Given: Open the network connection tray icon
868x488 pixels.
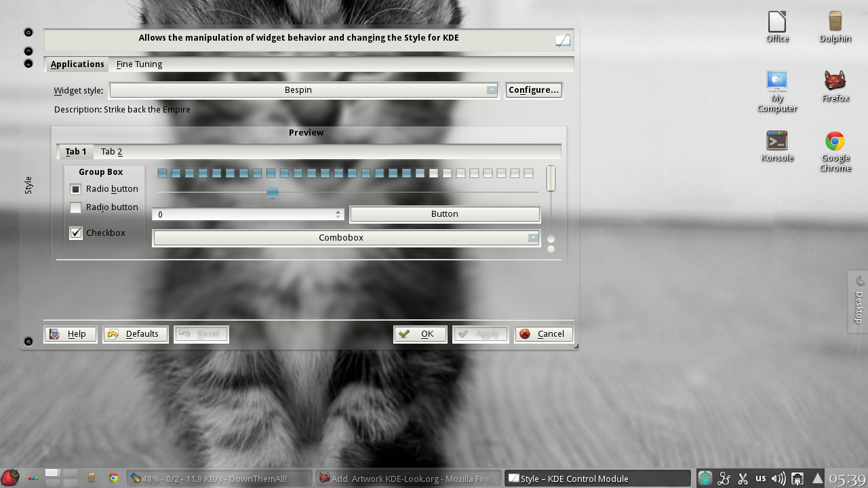Looking at the screenshot, I should tap(797, 479).
